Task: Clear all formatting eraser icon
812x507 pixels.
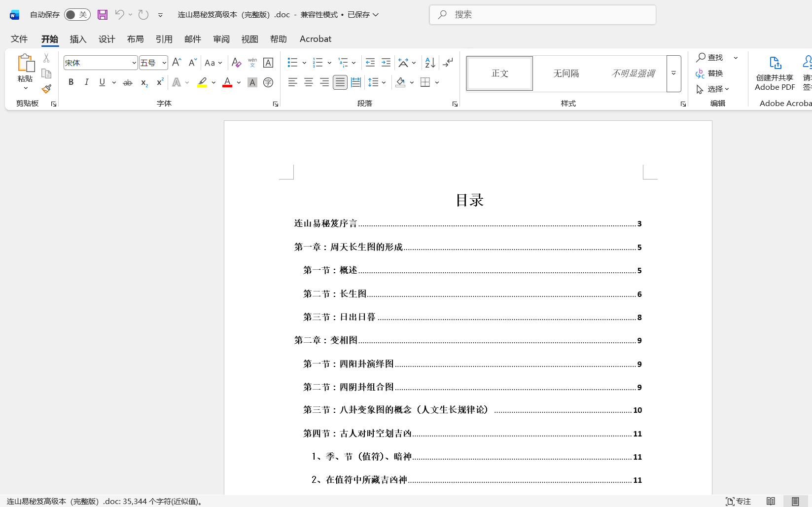Action: (x=236, y=63)
